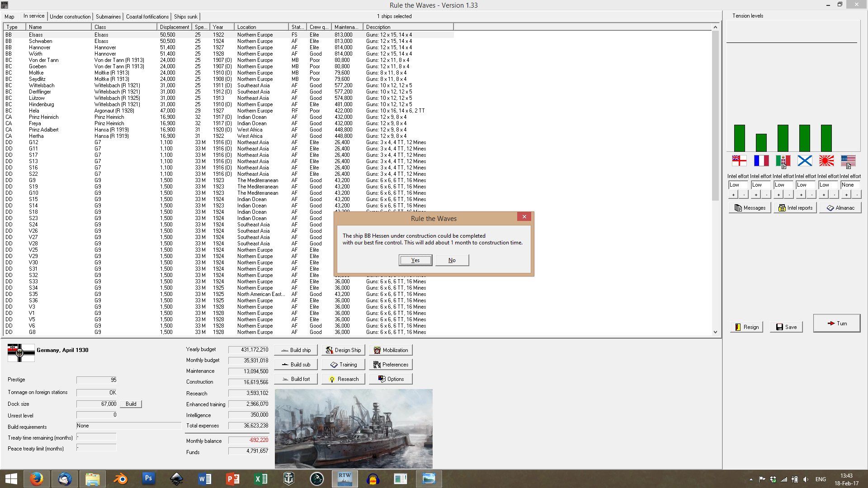Click the French tricolor flag icon
Image resolution: width=868 pixels, height=488 pixels.
[x=761, y=160]
